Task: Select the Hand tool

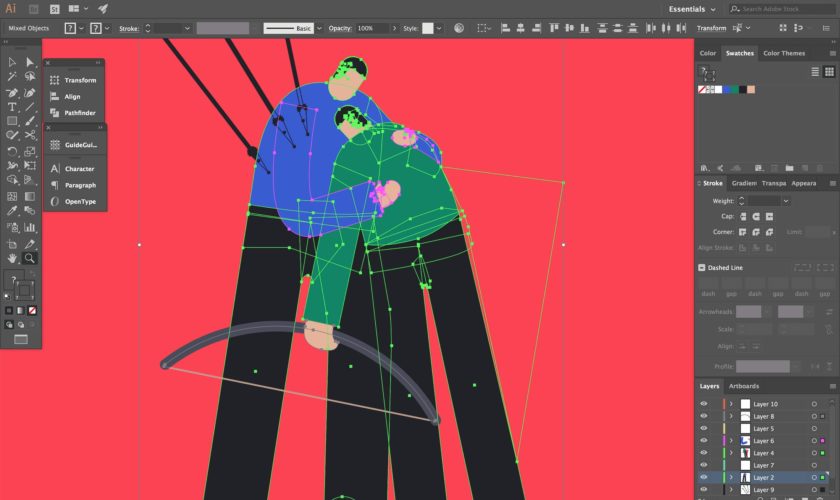Action: pos(12,258)
